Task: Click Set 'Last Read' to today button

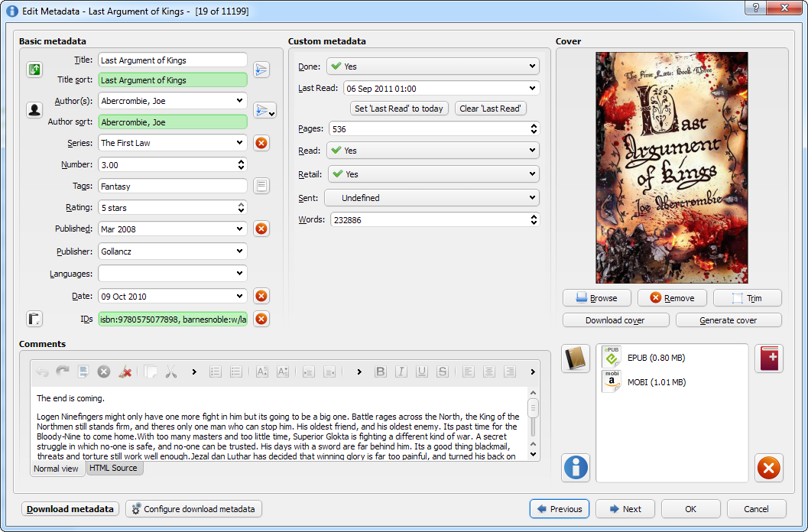Action: [399, 109]
